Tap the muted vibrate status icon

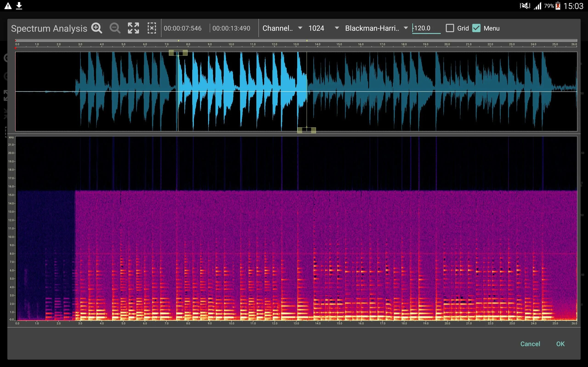pyautogui.click(x=525, y=6)
